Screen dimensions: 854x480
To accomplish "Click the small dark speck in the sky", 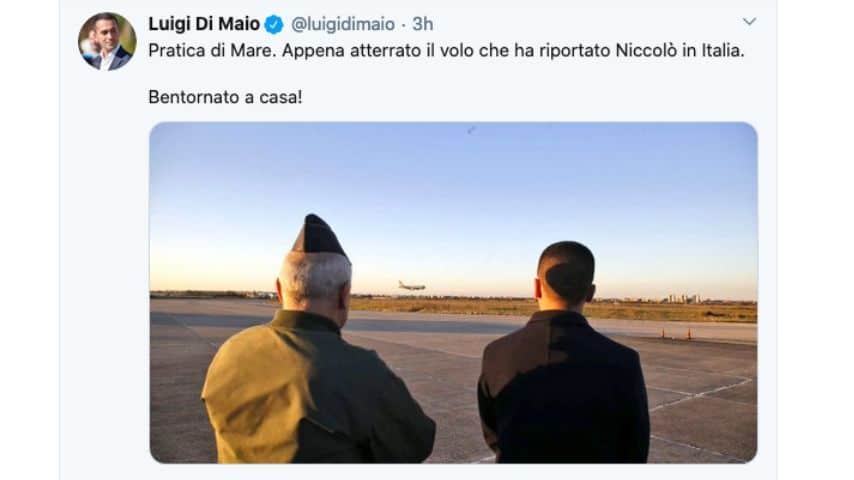I will [x=472, y=130].
